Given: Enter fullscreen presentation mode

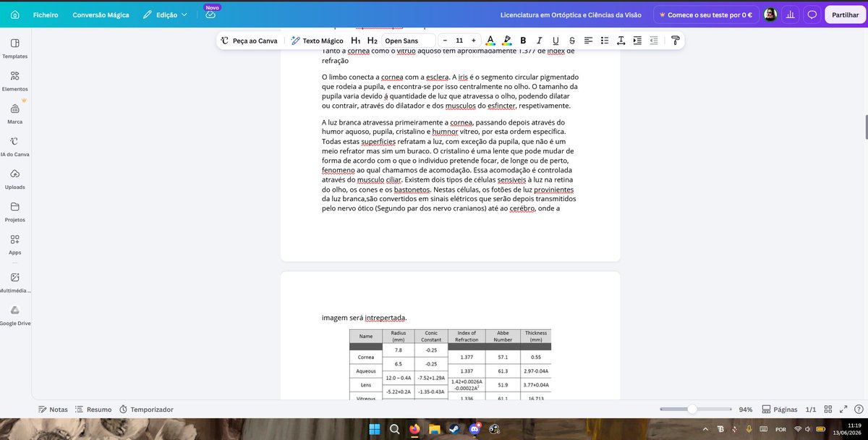Looking at the screenshot, I should 844,410.
